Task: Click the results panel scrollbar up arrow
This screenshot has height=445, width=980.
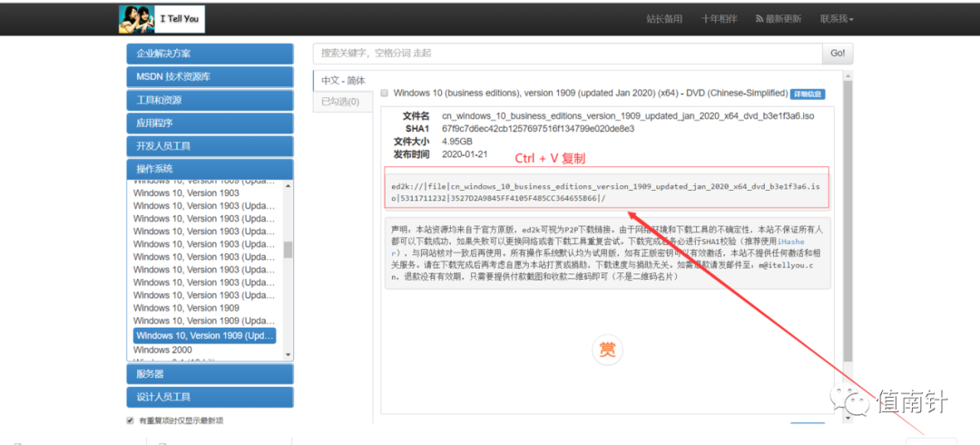Action: [848, 76]
